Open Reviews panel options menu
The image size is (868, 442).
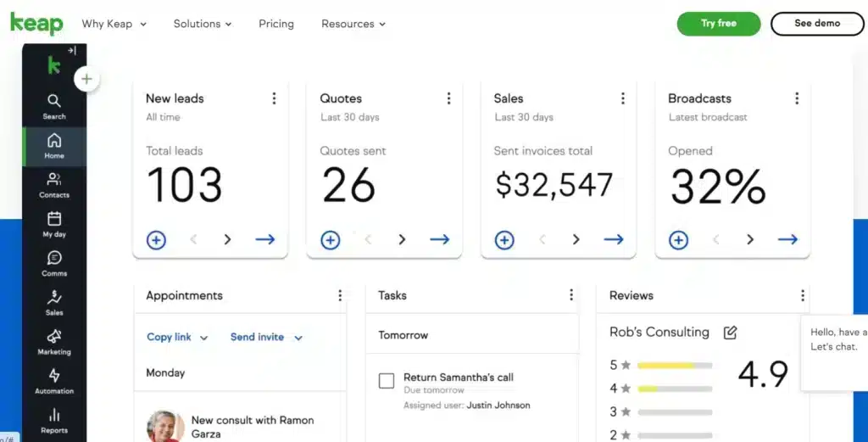click(x=802, y=295)
